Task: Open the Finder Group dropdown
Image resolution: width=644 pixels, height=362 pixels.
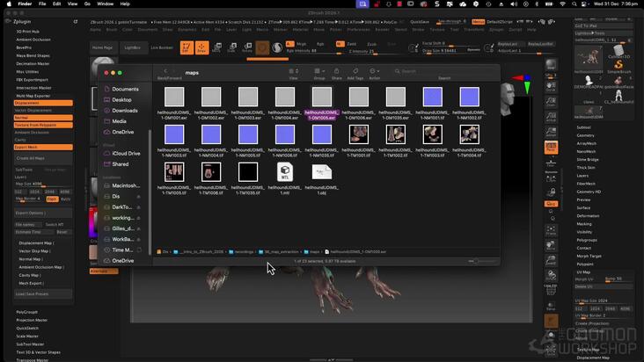Action: 319,71
